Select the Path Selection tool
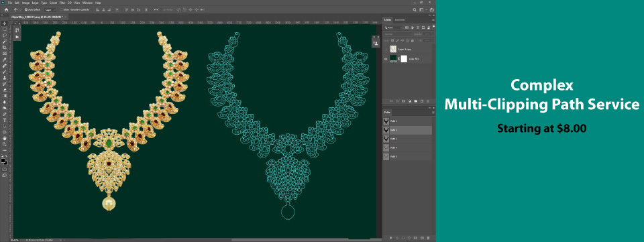The width and height of the screenshot is (644, 242). pyautogui.click(x=5, y=126)
